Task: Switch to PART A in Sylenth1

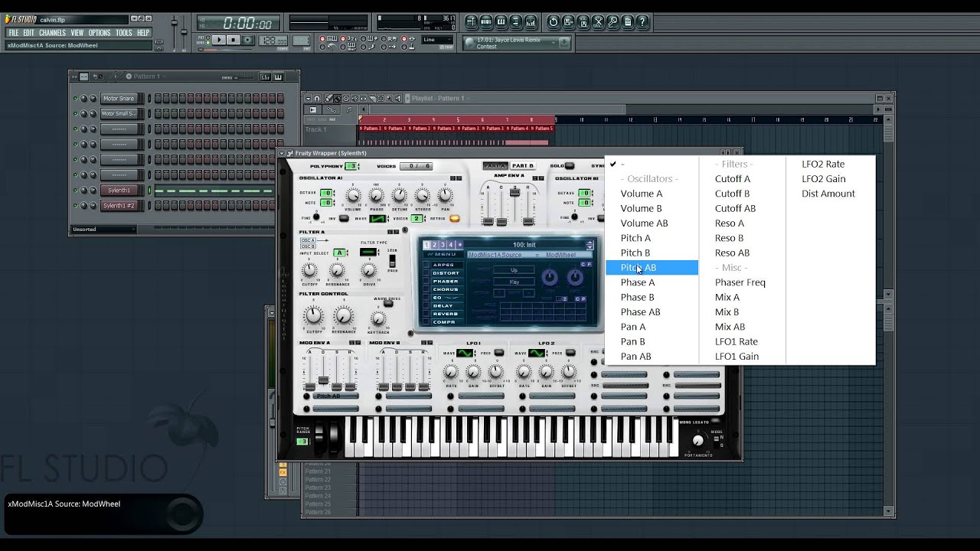Action: coord(495,166)
